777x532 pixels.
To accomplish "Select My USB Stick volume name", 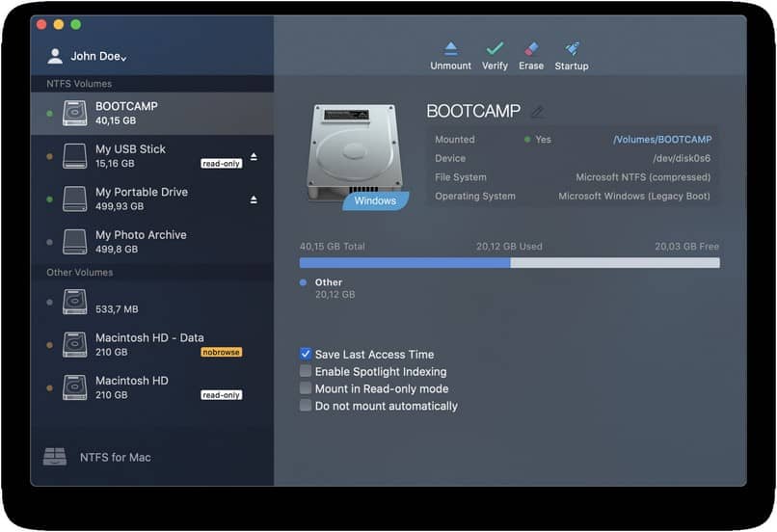I will [x=130, y=149].
